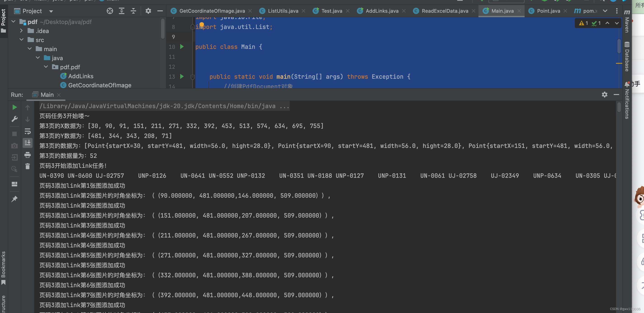
Task: Run main method from line 13 gutter
Action: coord(182,76)
